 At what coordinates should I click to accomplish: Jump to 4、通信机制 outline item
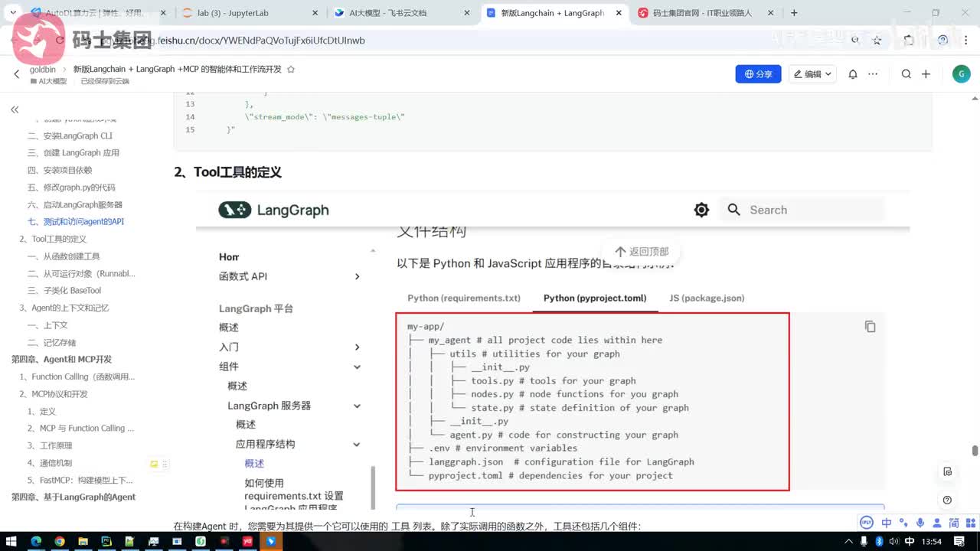(50, 463)
